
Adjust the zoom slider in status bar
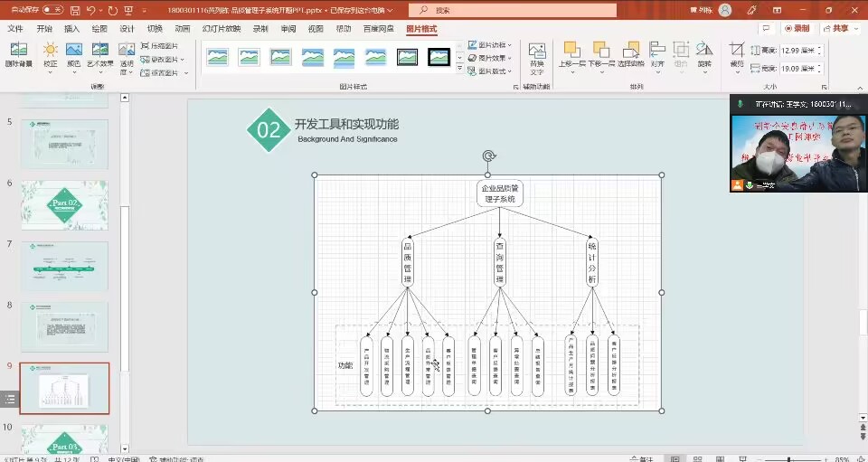click(789, 458)
